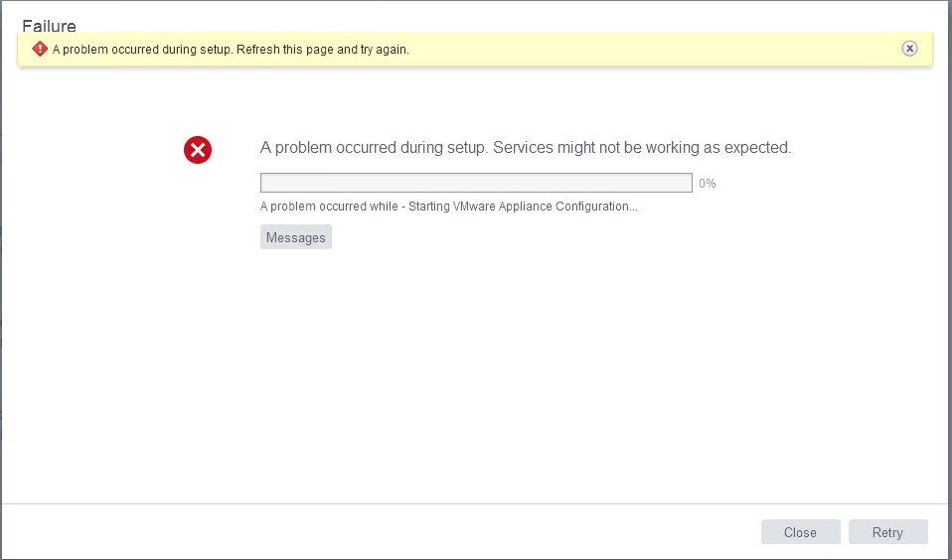This screenshot has width=952, height=560.
Task: Select the 'Services might not be working' heading
Action: (642, 147)
